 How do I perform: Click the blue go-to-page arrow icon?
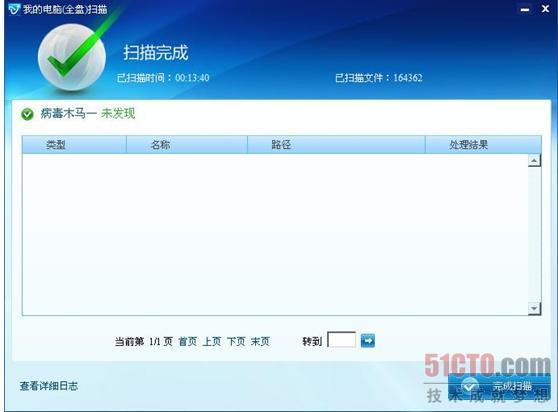(x=368, y=340)
